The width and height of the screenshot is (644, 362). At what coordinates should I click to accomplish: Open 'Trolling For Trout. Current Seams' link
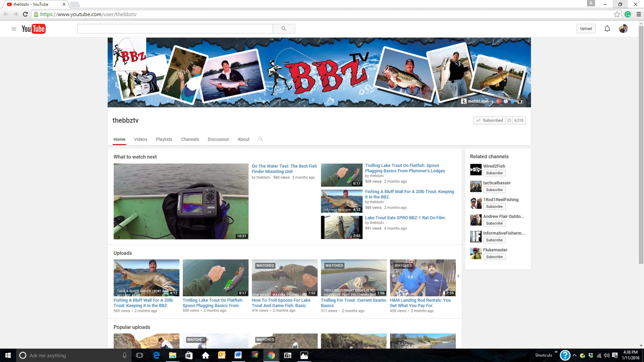(353, 303)
